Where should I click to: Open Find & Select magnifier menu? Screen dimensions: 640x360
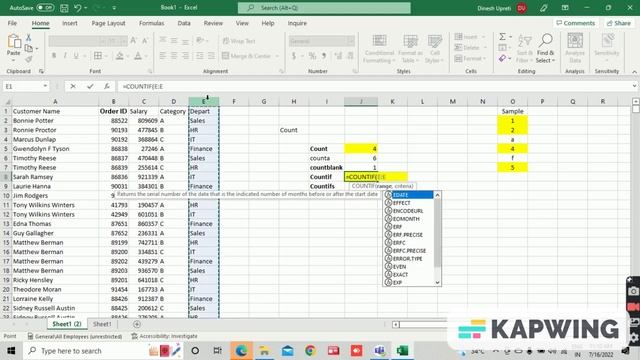point(545,49)
